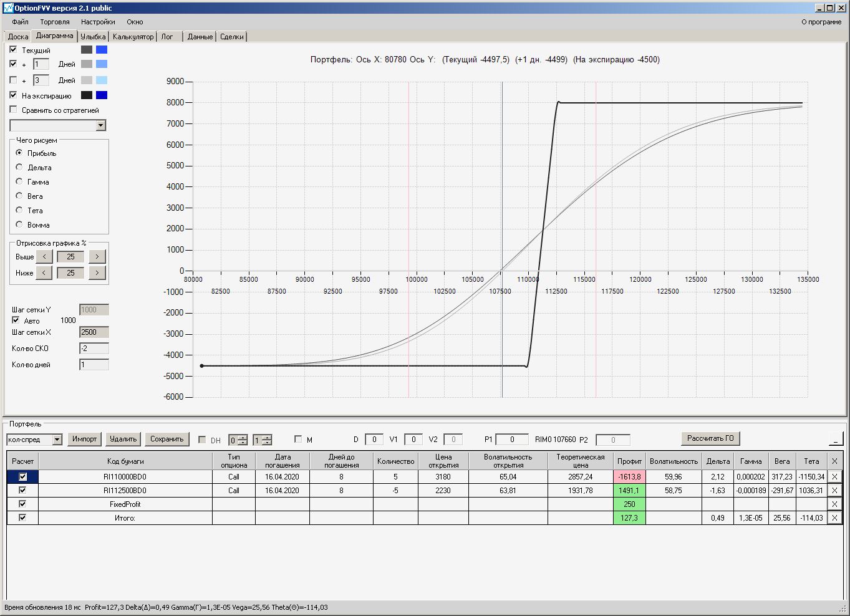This screenshot has height=616, width=850.
Task: Enable the M checkbox
Action: (298, 440)
